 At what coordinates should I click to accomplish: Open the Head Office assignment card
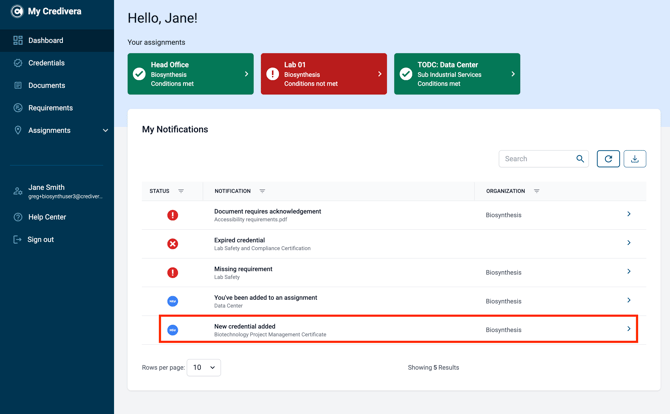[191, 74]
